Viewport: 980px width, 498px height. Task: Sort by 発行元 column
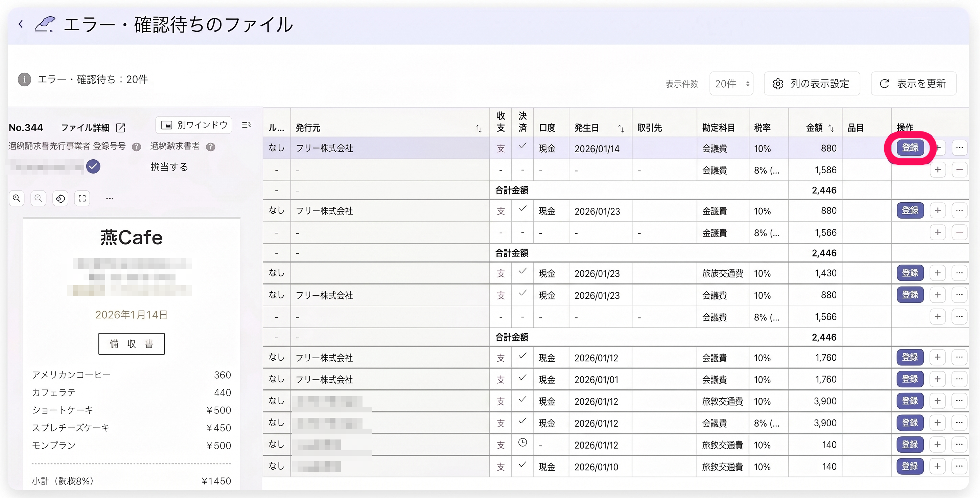pyautogui.click(x=479, y=129)
